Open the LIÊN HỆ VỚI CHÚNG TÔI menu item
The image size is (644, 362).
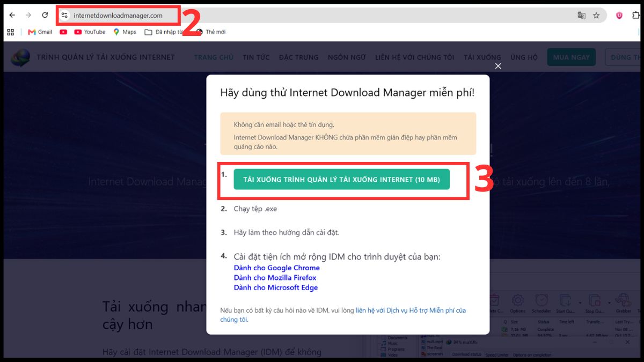click(x=415, y=57)
